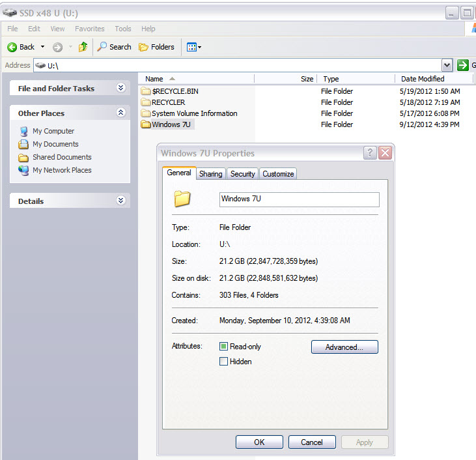Toggle the Read-only checkbox
Viewport: 476px width, 460px height.
click(x=224, y=347)
